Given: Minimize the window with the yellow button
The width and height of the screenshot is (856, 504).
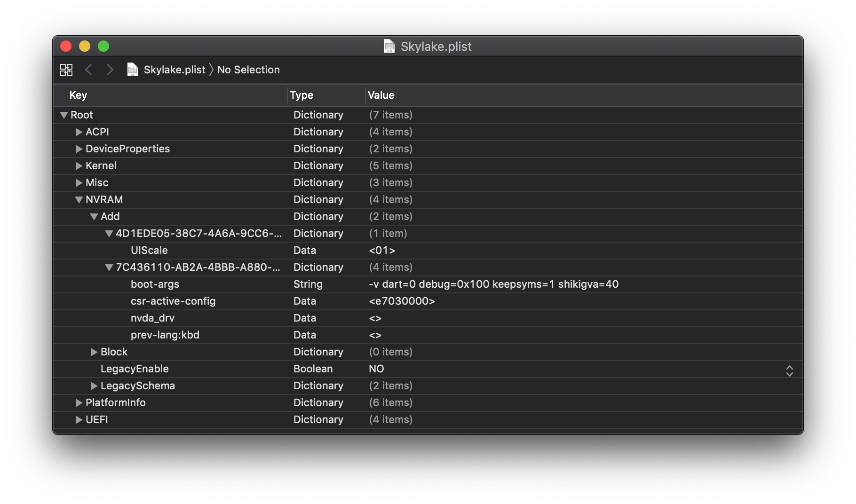Looking at the screenshot, I should 85,46.
